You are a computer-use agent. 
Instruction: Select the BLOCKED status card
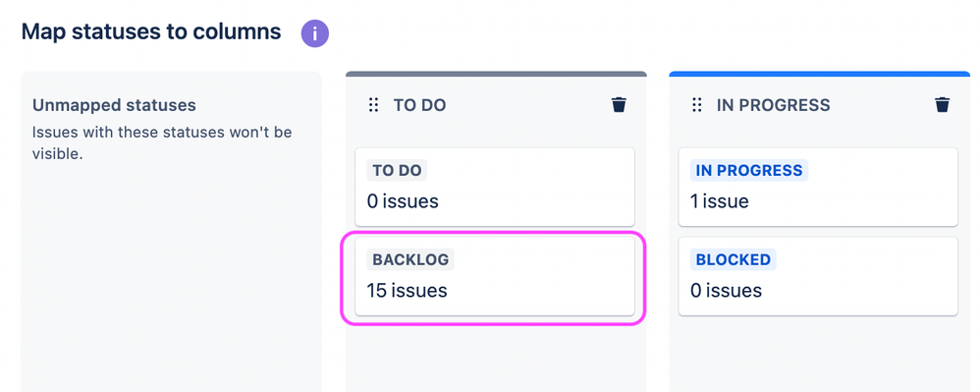(818, 276)
